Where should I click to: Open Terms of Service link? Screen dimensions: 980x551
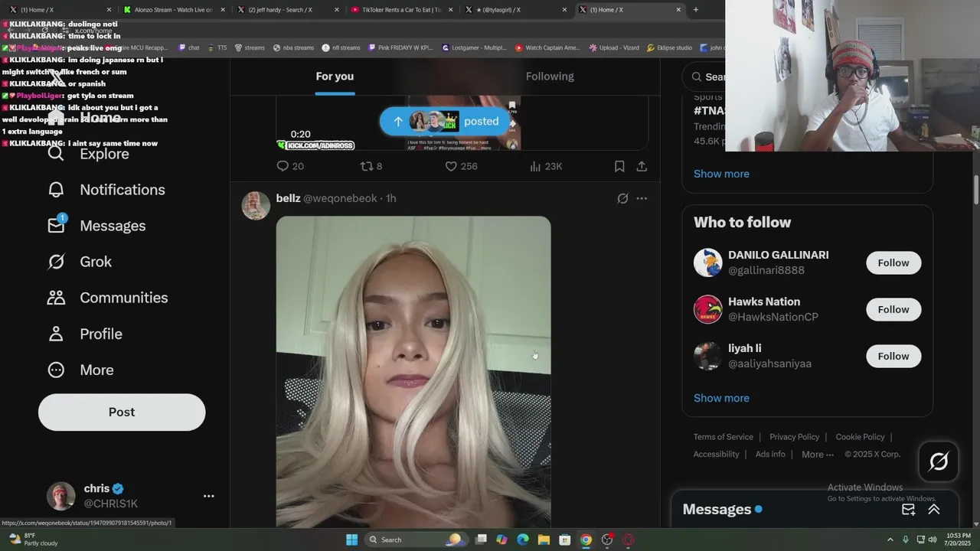(724, 437)
